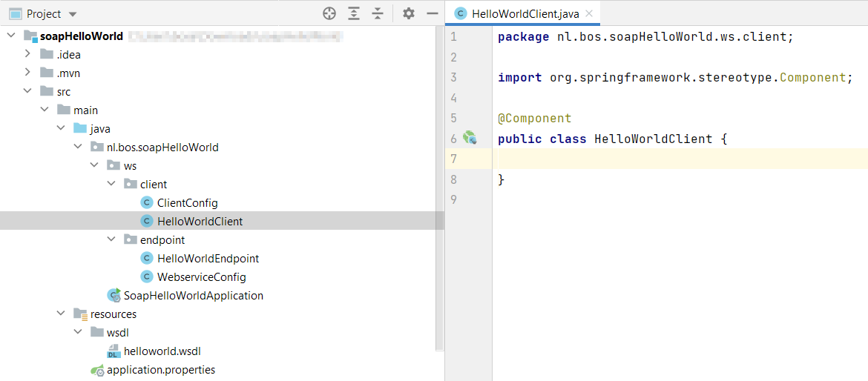Open Project panel settings gear
Screen dimensions: 868x381
click(409, 13)
